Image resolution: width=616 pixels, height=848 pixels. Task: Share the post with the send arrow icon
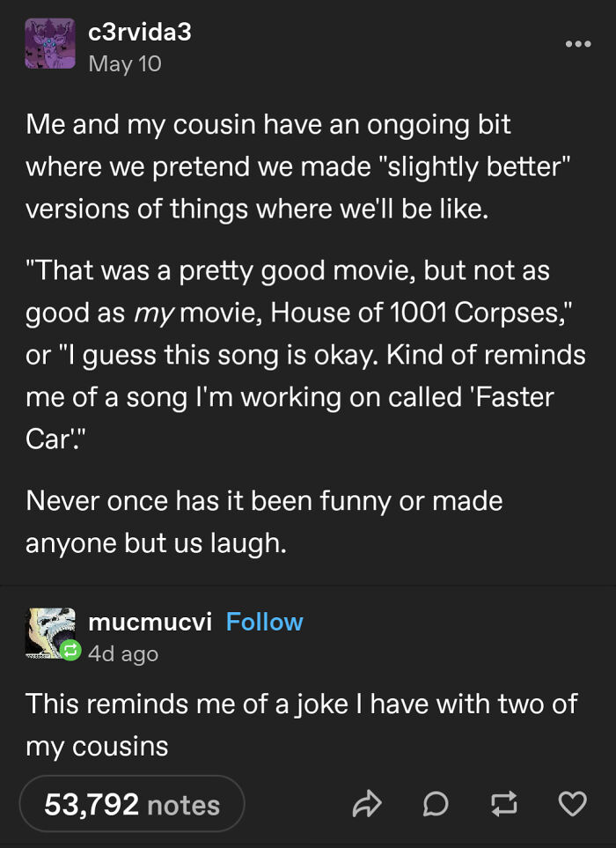[368, 803]
